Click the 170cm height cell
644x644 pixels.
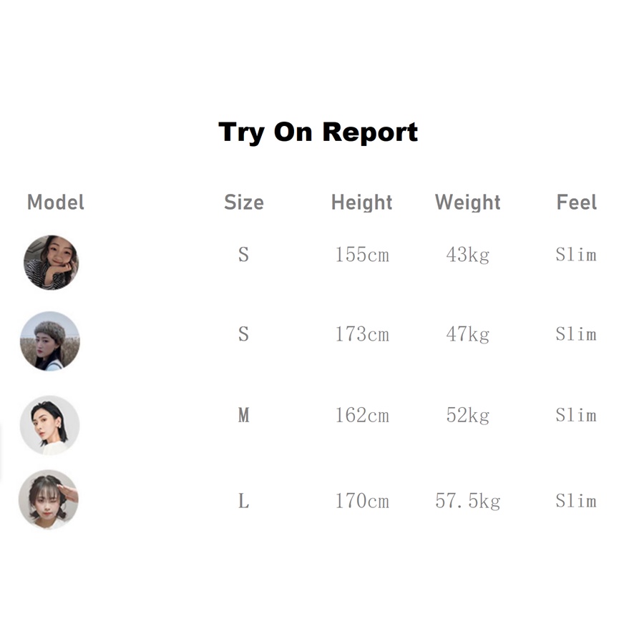pos(362,501)
